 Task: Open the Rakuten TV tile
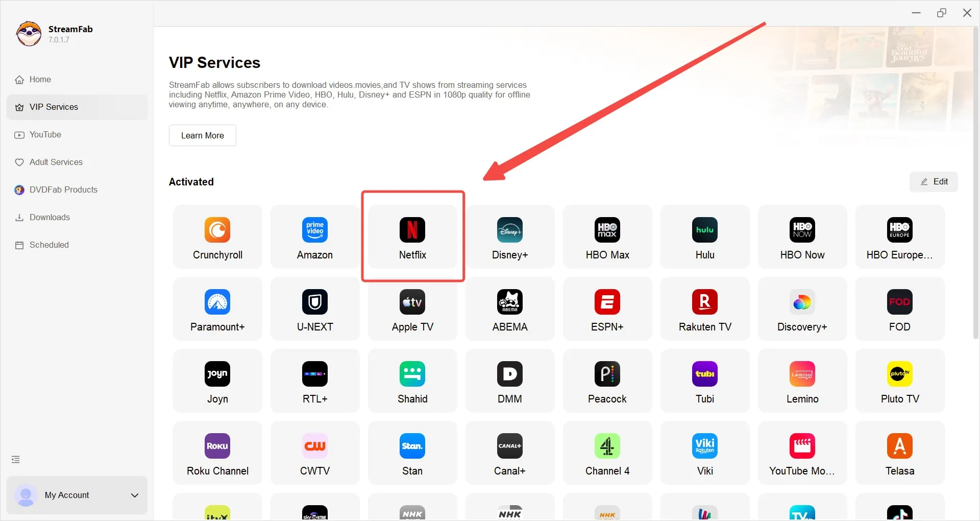tap(705, 309)
